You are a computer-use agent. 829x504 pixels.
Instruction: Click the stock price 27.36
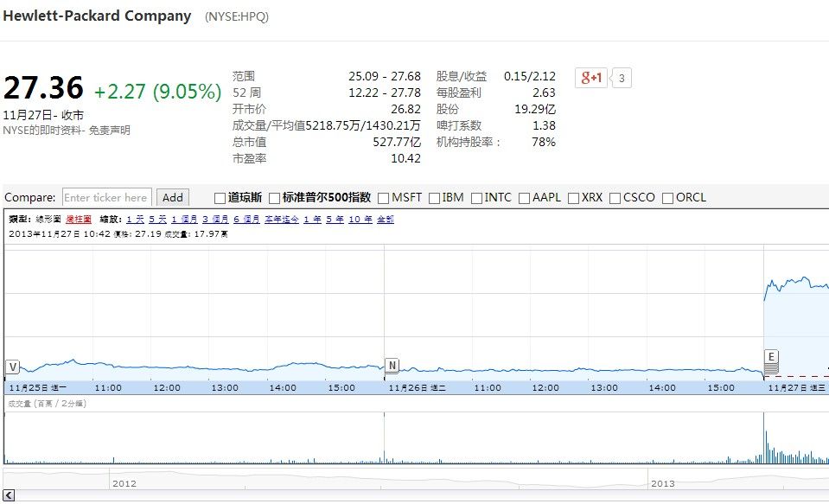click(x=43, y=88)
